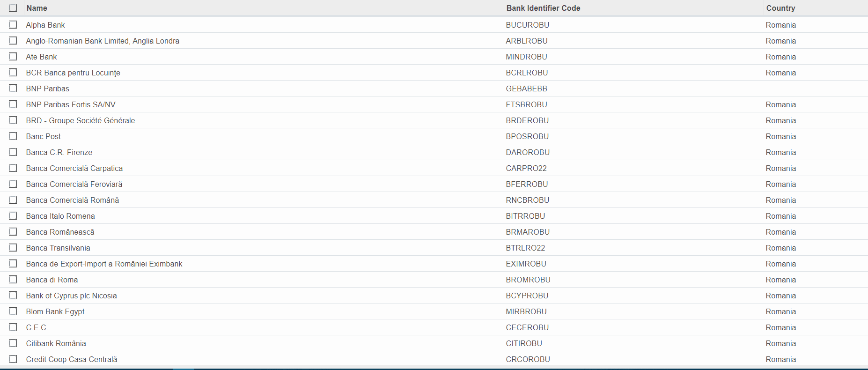
Task: Select the GEBABEBB identifier code
Action: pyautogui.click(x=527, y=89)
